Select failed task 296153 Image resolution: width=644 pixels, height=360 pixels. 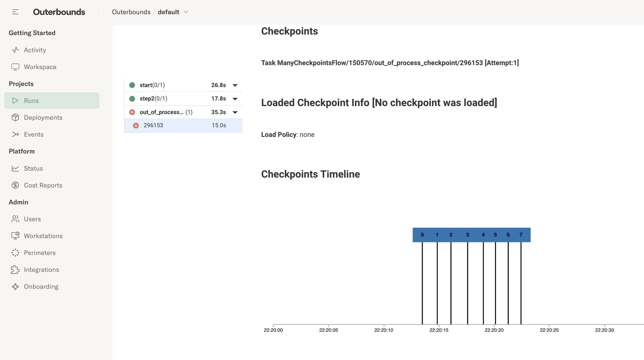(x=183, y=125)
